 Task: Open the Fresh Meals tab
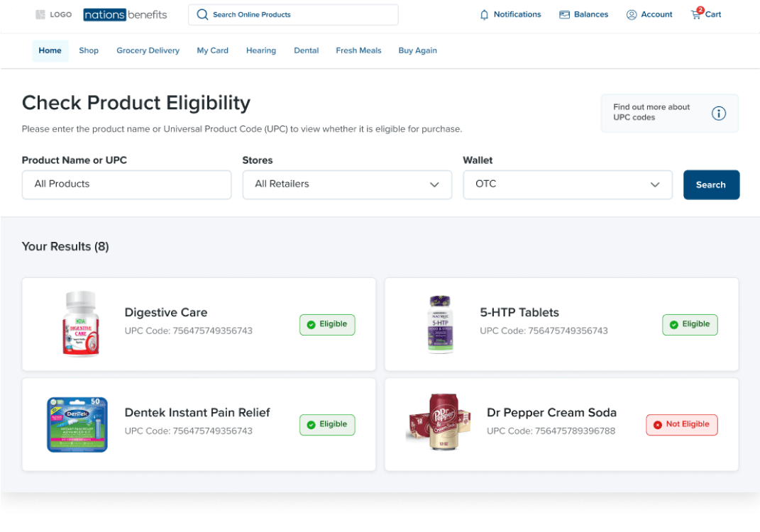click(x=358, y=51)
